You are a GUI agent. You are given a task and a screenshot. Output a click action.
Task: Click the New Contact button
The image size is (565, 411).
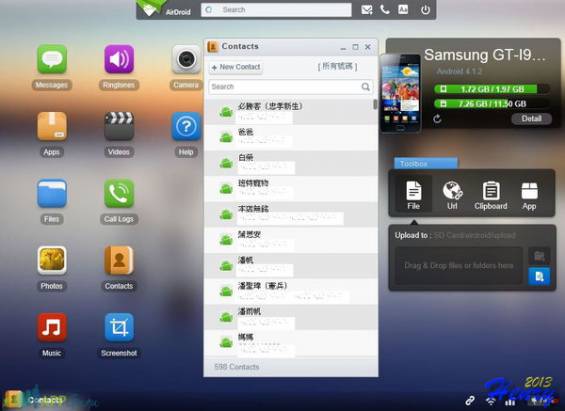click(236, 67)
